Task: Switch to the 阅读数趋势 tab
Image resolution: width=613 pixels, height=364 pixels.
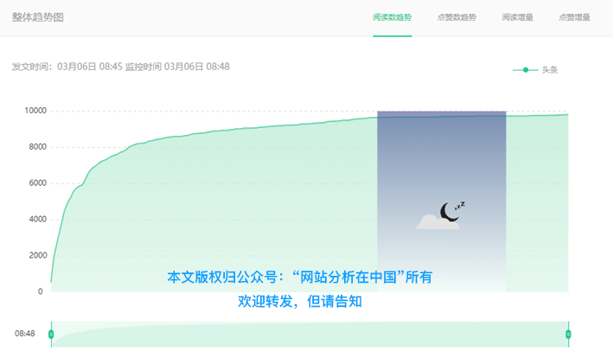Action: click(392, 17)
